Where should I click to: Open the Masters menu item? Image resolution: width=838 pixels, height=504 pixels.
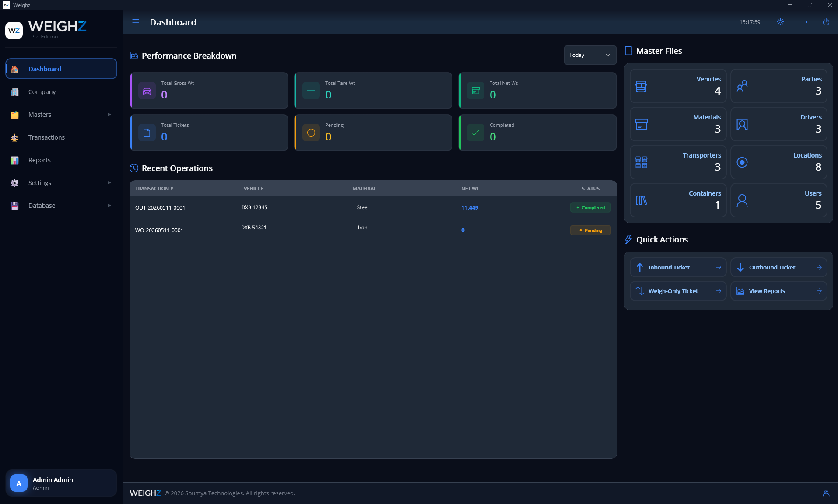[x=61, y=114]
